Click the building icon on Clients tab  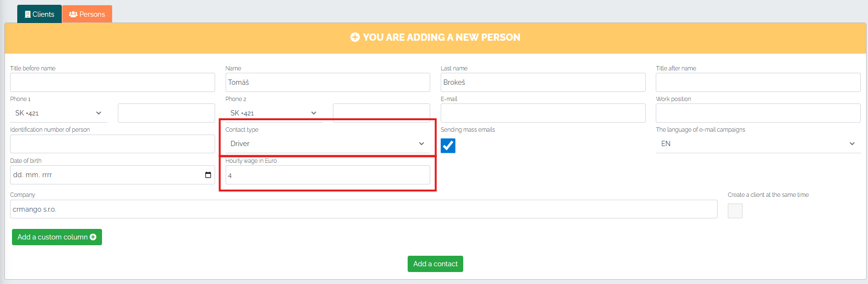coord(28,14)
